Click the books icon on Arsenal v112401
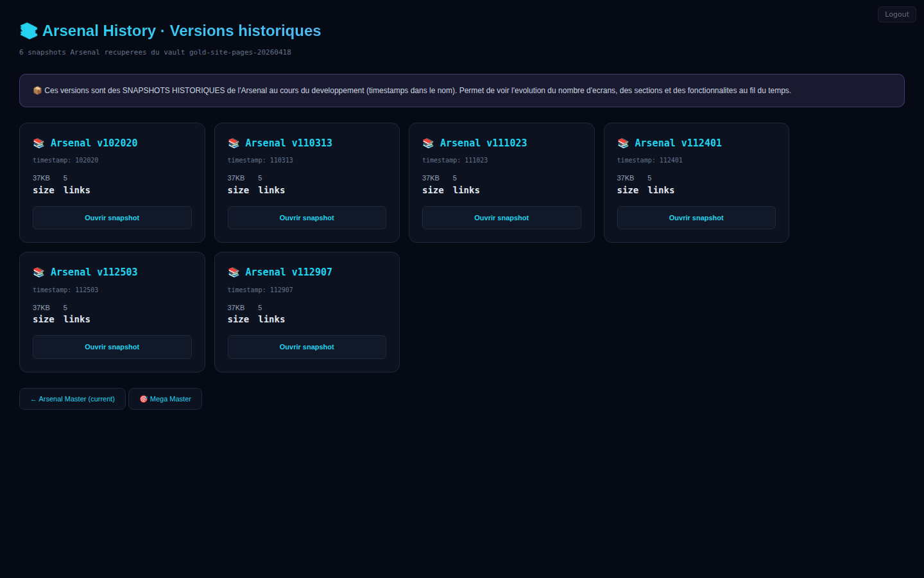The height and width of the screenshot is (578, 924). (x=623, y=143)
